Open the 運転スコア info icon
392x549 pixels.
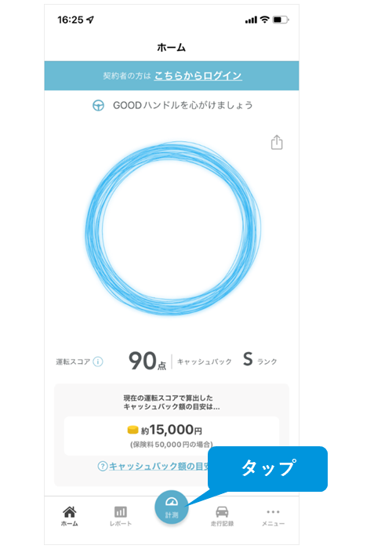(98, 362)
